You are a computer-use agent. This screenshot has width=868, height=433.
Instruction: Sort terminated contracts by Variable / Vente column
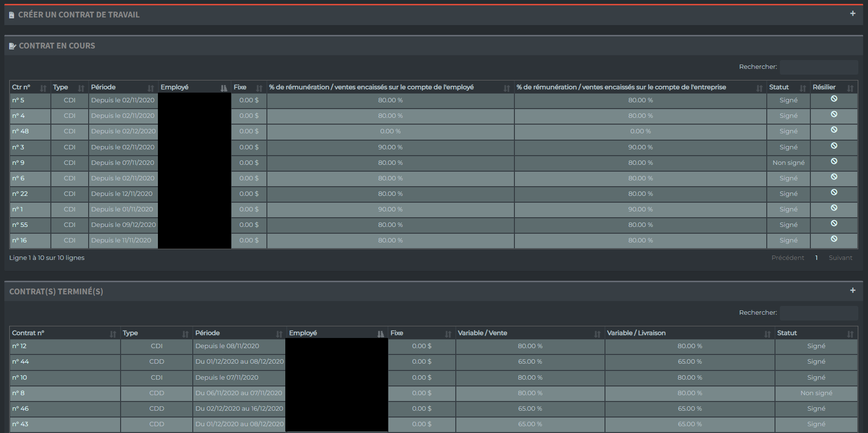[x=530, y=333]
